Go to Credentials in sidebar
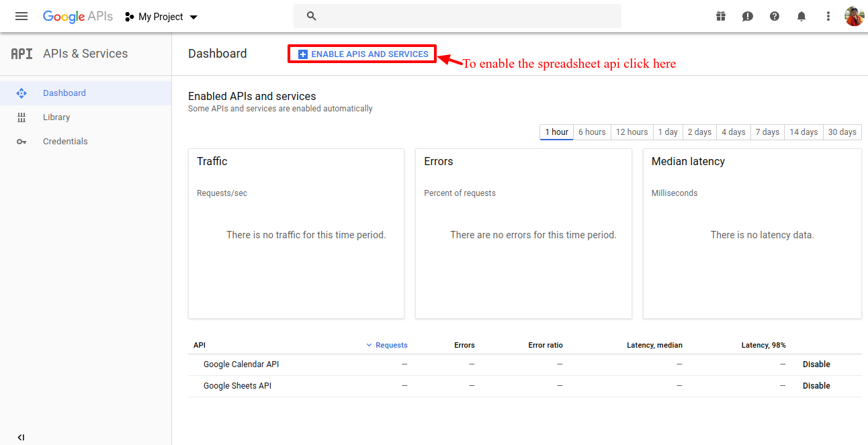The image size is (868, 445). pyautogui.click(x=86, y=142)
